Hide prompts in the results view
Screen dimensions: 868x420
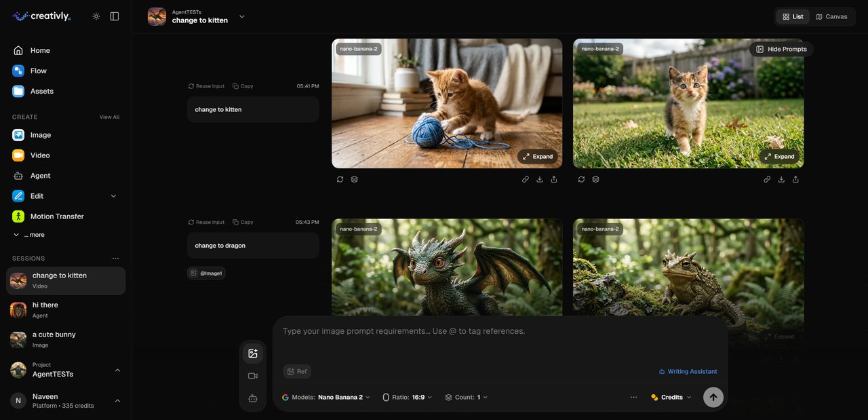781,49
